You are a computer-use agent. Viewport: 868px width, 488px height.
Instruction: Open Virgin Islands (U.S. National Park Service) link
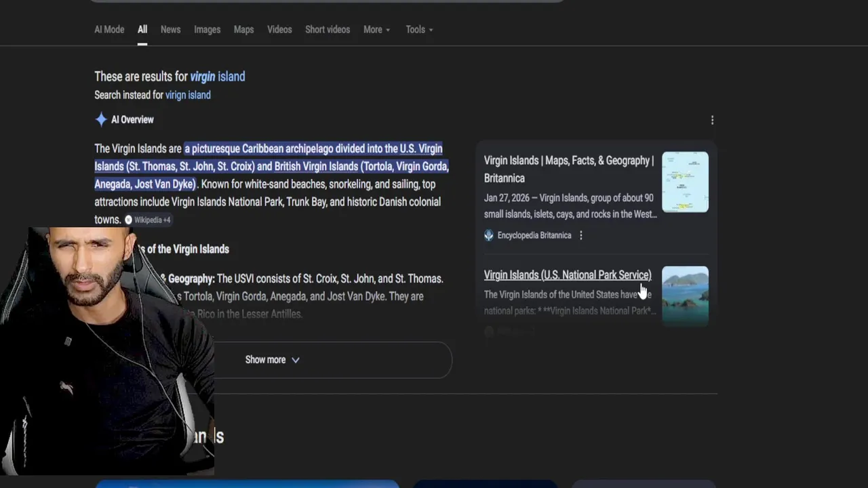pos(568,275)
